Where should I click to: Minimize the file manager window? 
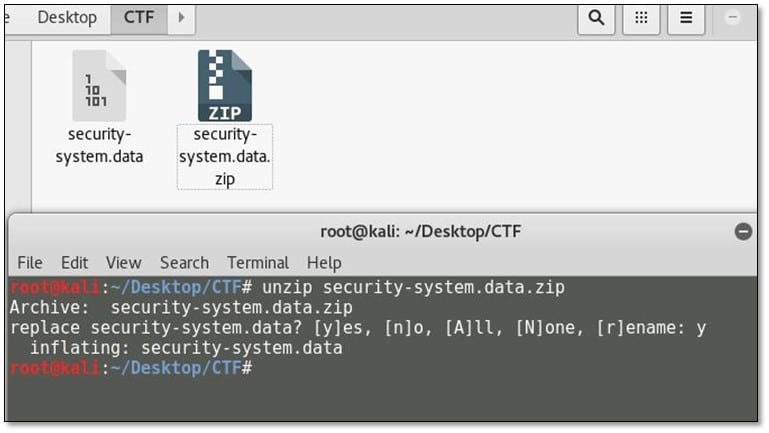coord(732,17)
